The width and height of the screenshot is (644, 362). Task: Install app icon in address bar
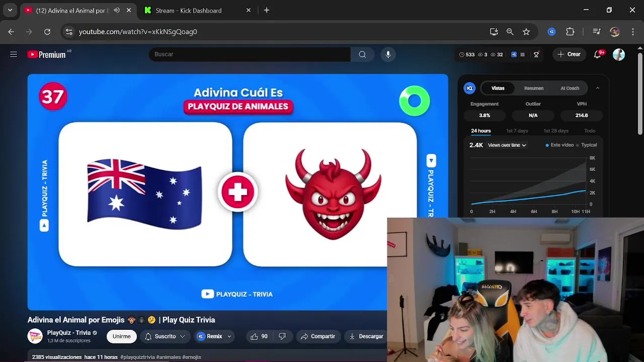point(494,32)
